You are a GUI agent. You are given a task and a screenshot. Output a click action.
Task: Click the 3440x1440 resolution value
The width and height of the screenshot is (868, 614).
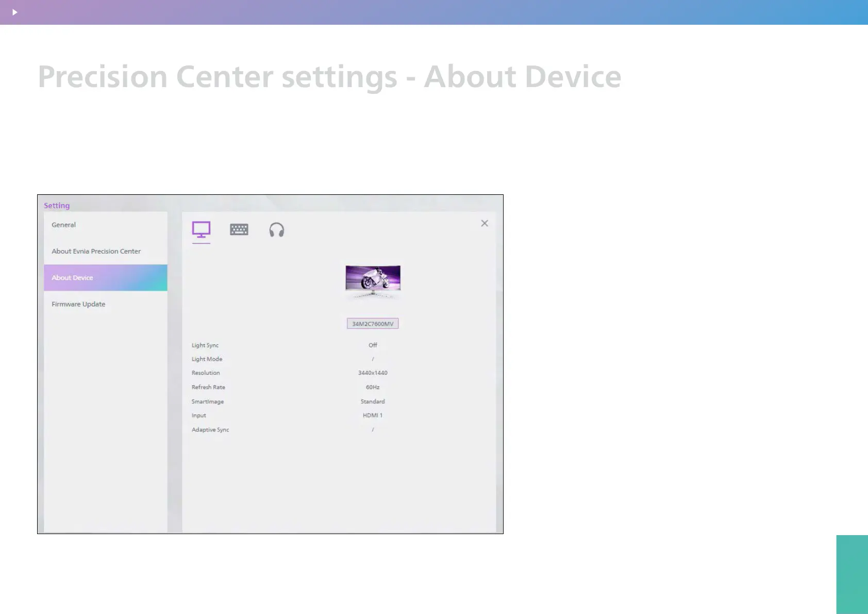coord(373,373)
